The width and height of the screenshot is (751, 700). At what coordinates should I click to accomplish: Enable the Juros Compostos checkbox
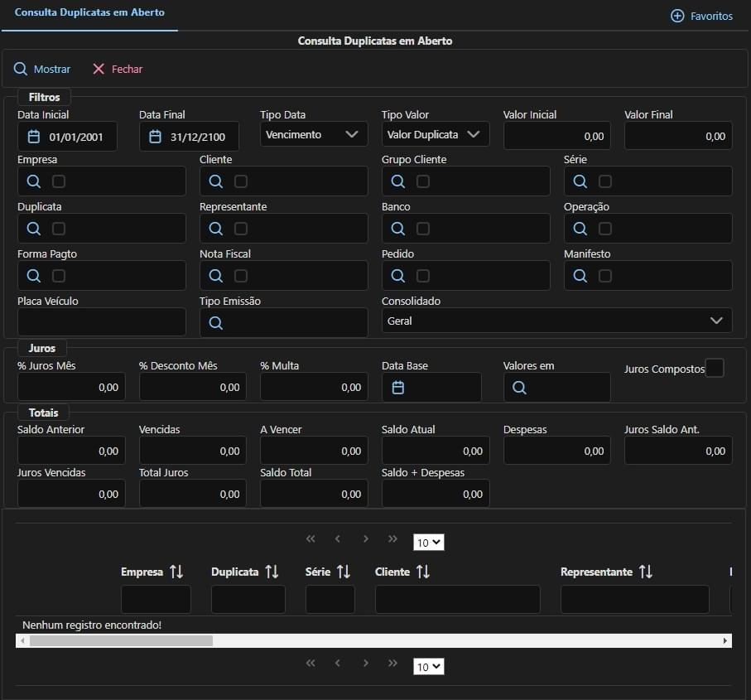(714, 369)
